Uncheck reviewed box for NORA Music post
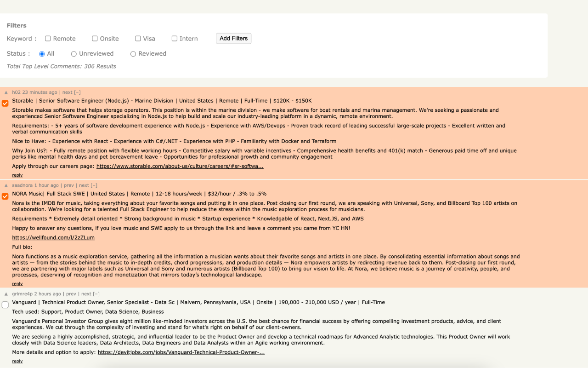The height and width of the screenshot is (368, 588). 5,196
